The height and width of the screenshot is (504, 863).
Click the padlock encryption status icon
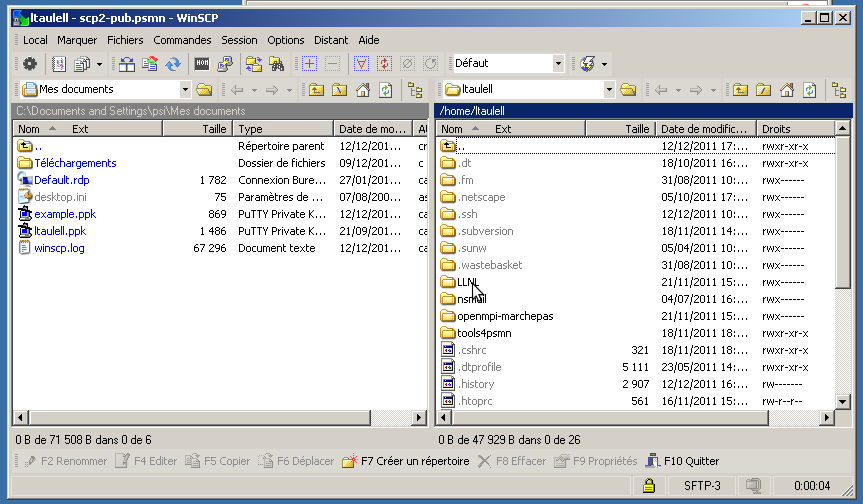pos(649,485)
